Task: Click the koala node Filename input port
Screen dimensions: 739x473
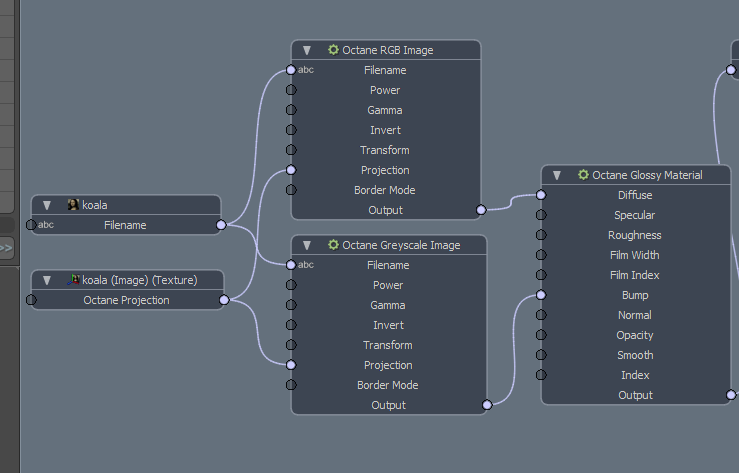Action: coord(31,225)
